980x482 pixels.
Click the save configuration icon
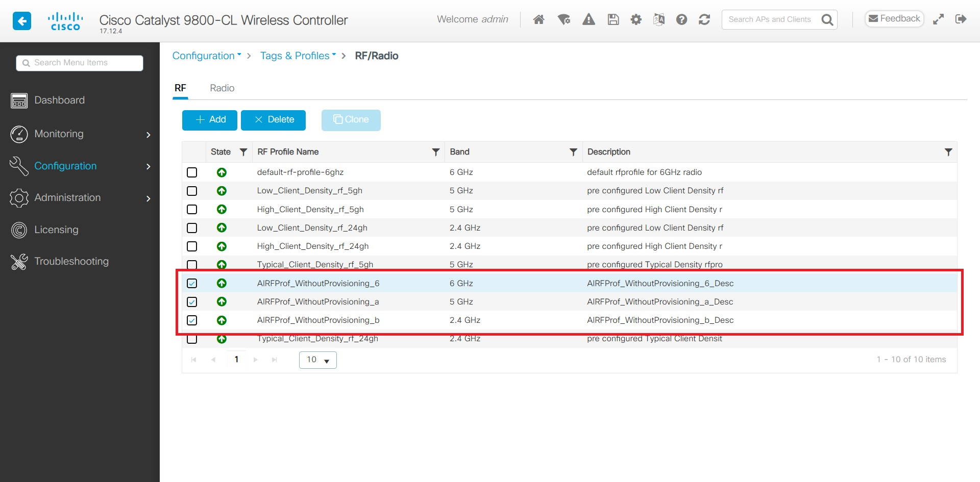pyautogui.click(x=612, y=19)
